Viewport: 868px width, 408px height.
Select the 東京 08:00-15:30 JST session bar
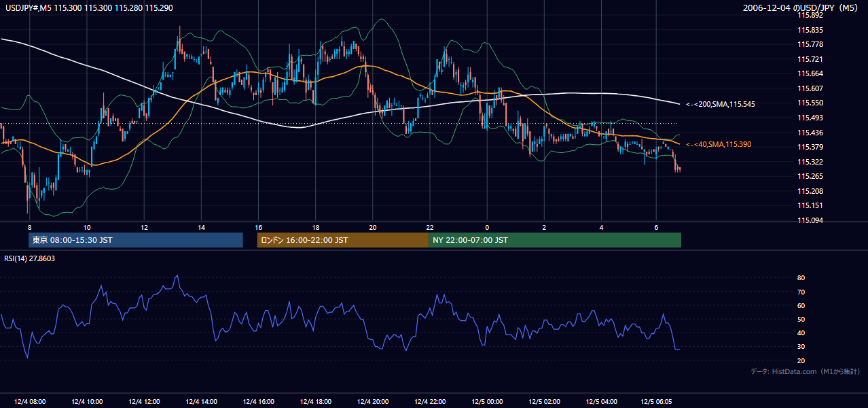136,240
